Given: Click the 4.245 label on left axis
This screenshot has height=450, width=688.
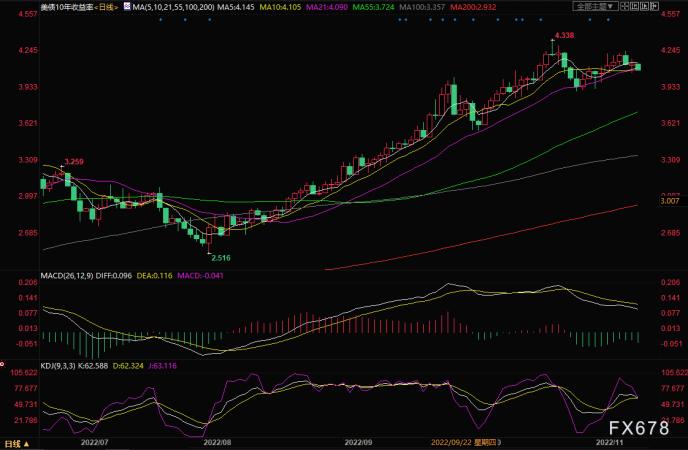Looking at the screenshot, I should coord(28,50).
